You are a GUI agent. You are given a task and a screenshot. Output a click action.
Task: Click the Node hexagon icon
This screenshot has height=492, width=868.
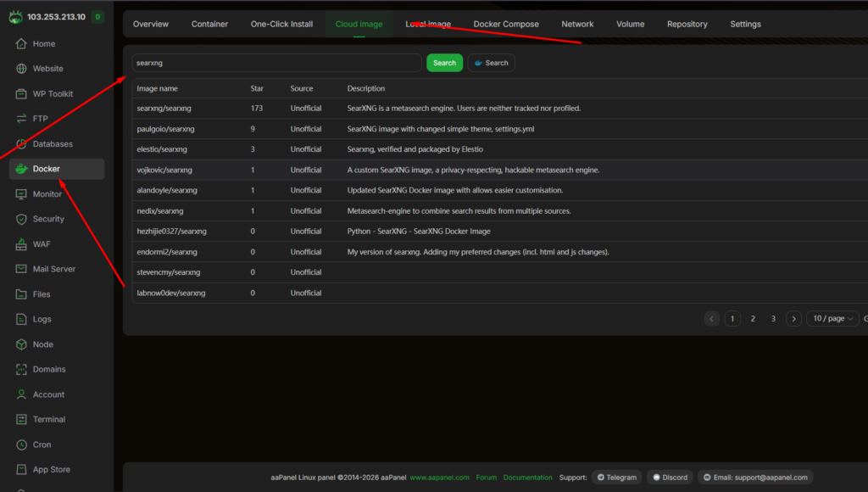tap(21, 344)
